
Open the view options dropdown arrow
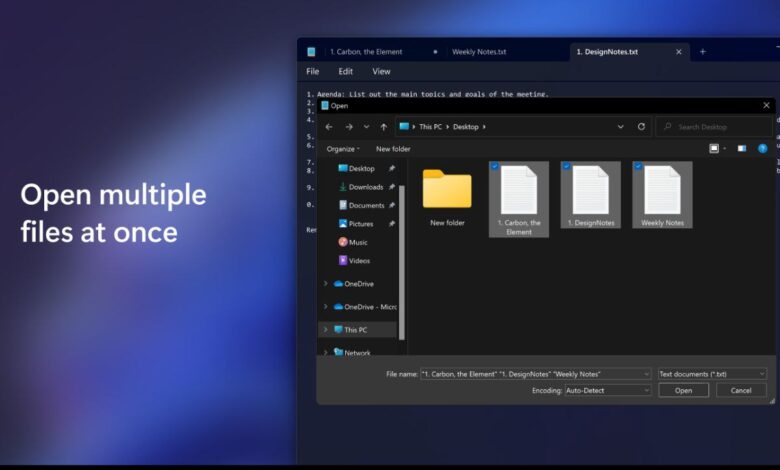pyautogui.click(x=725, y=149)
